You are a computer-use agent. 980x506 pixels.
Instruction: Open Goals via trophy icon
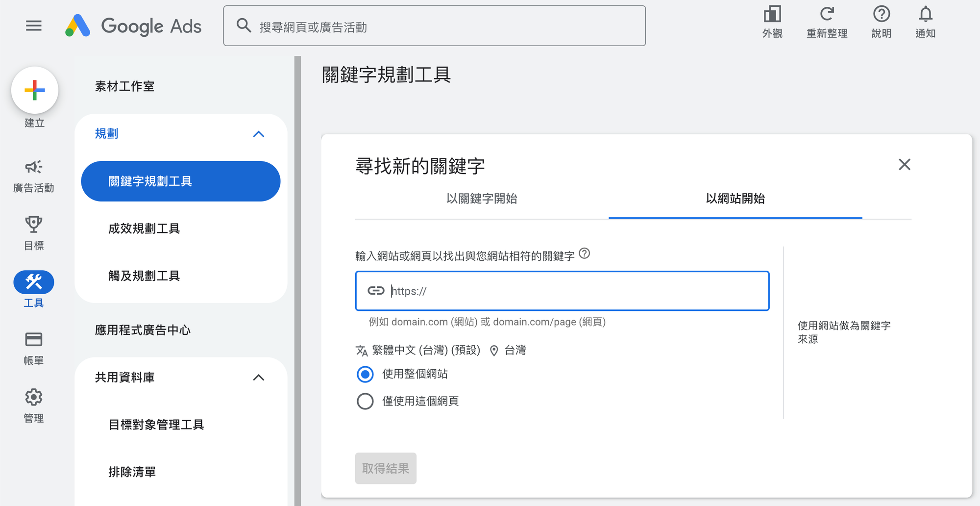pyautogui.click(x=33, y=225)
